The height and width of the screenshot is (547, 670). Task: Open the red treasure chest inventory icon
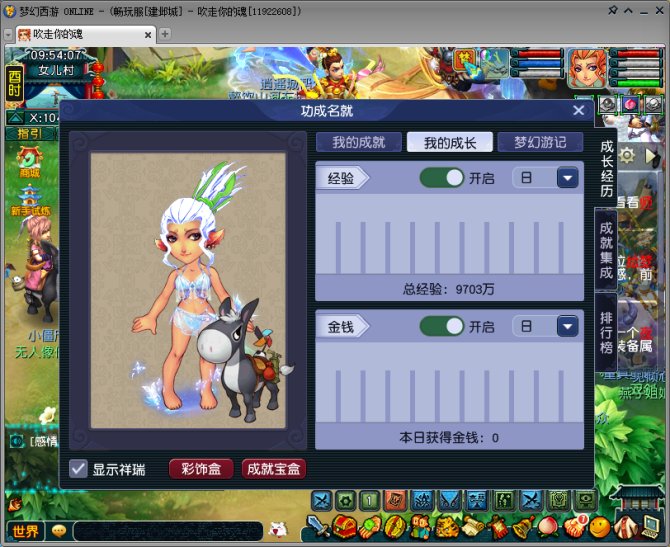tap(345, 527)
